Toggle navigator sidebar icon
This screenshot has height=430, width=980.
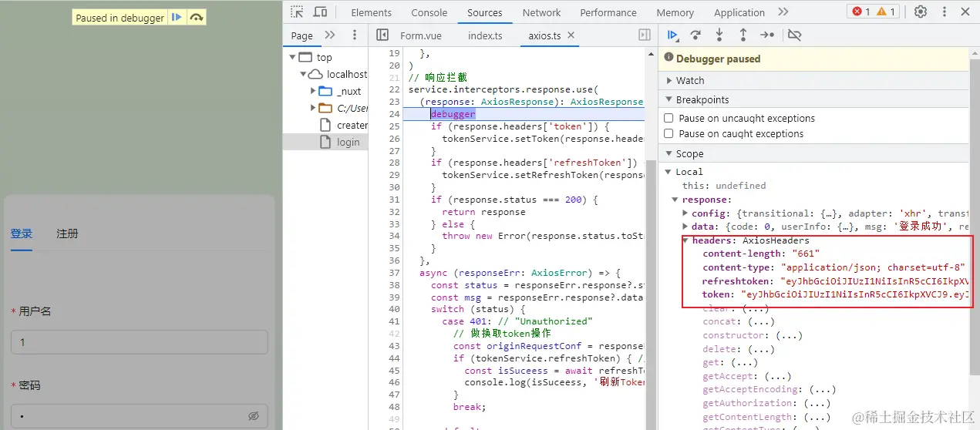382,35
